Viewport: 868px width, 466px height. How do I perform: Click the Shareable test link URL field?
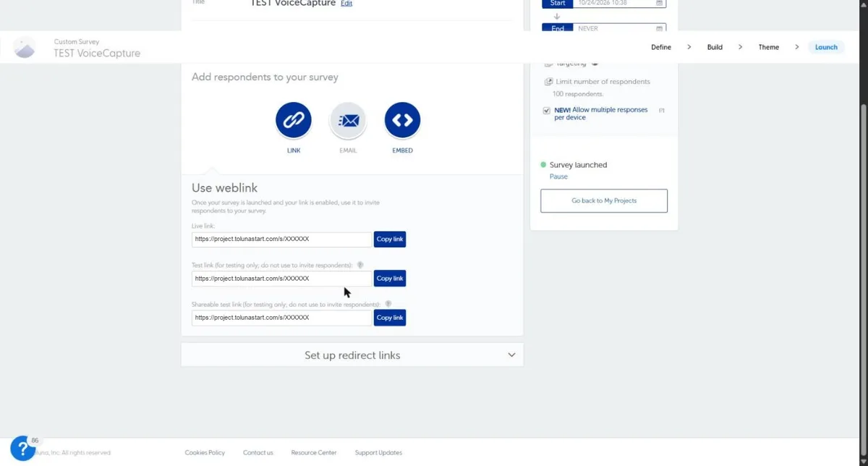point(281,318)
